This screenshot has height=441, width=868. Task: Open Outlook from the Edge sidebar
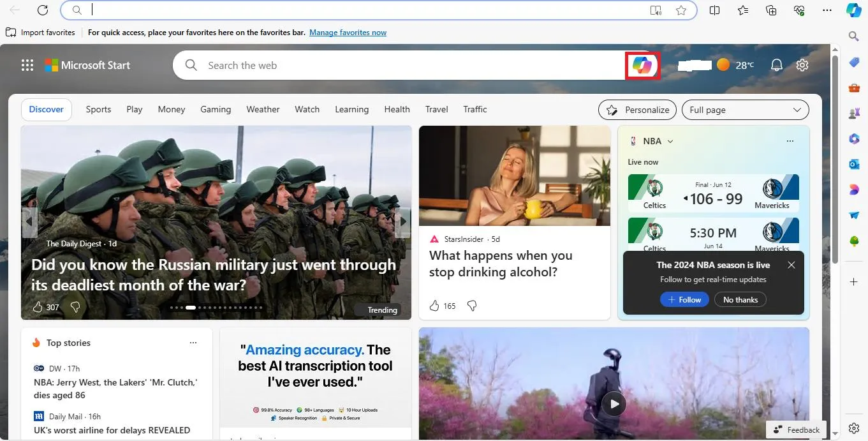click(854, 164)
